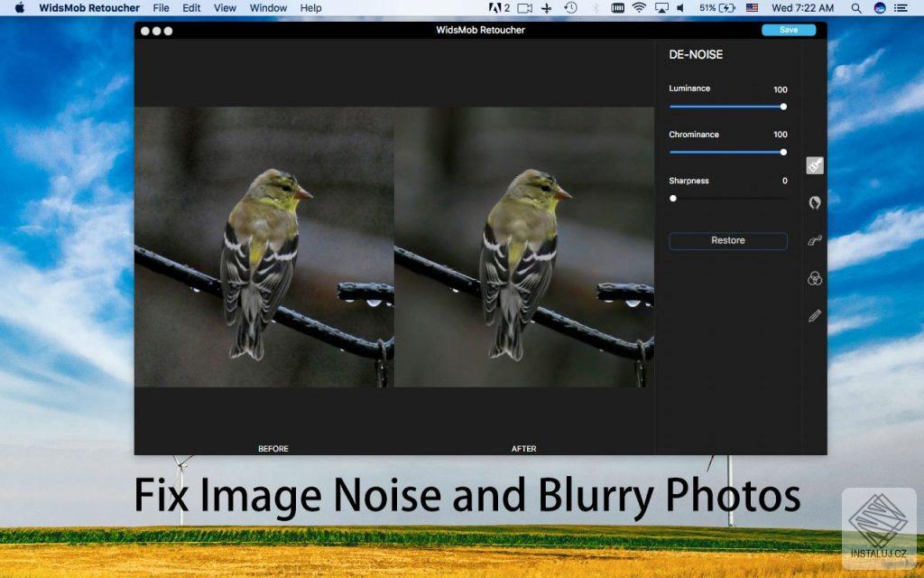Select the pencil edit tool icon

coord(815,316)
